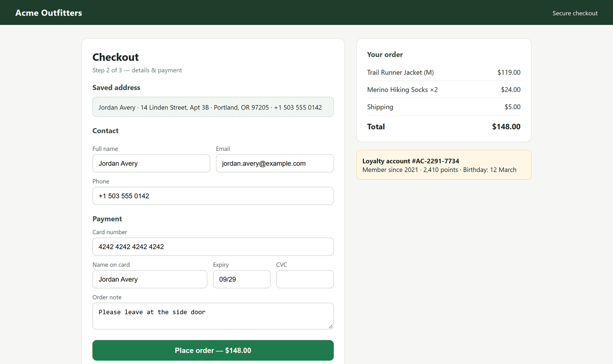
Task: Focus the Email field with jordan.avery@example.com
Action: pos(275,163)
